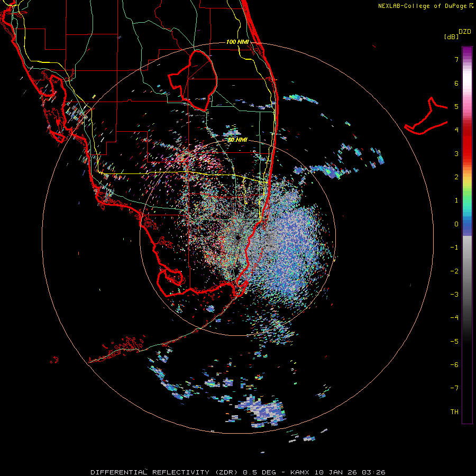Click the purple top of the color bar
This screenshot has width=476, height=476.
pyautogui.click(x=467, y=52)
